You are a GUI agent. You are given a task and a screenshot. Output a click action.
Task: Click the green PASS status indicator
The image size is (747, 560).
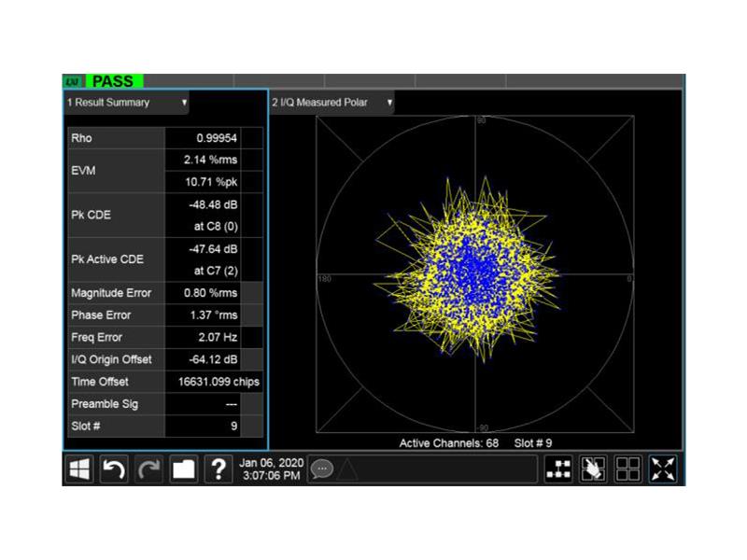click(113, 81)
